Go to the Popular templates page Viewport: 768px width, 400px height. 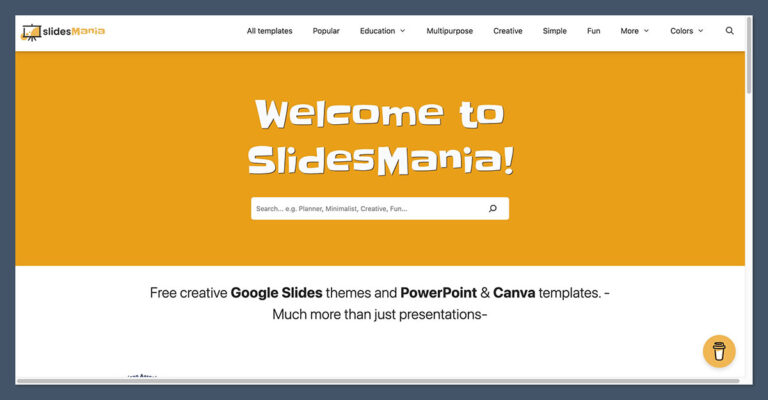click(x=326, y=31)
